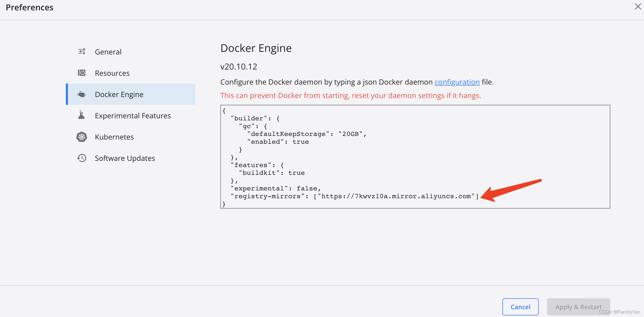This screenshot has width=644, height=317.
Task: Click the defaultKeepStorage value in editor
Action: pyautogui.click(x=351, y=134)
